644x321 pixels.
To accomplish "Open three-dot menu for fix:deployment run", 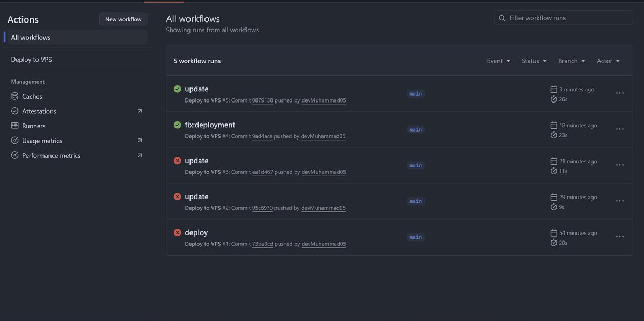I will (620, 129).
